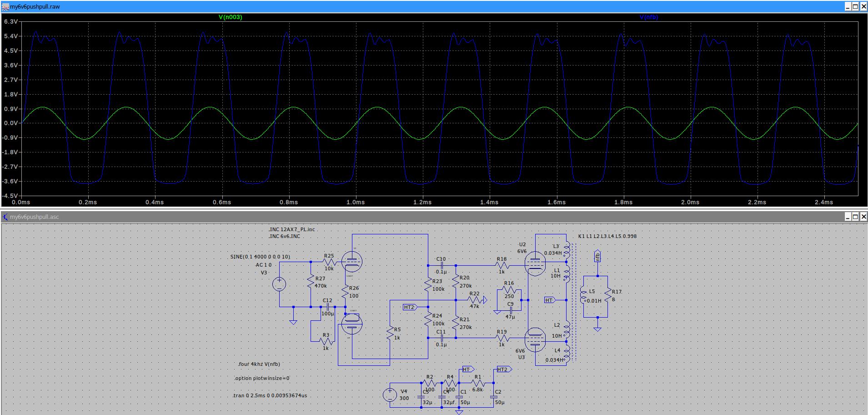Select the V3 sine voltage source symbol
The height and width of the screenshot is (415, 868).
click(279, 284)
